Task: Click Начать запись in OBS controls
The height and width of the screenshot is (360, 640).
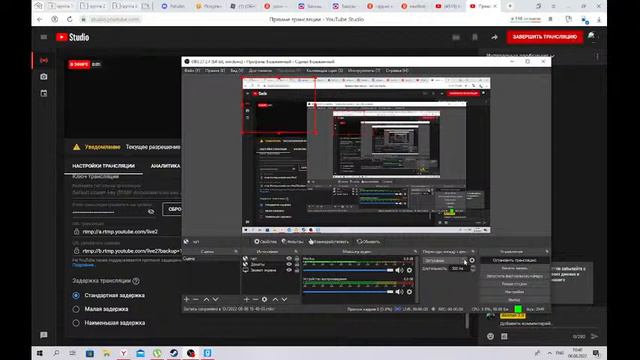Action: [514, 268]
